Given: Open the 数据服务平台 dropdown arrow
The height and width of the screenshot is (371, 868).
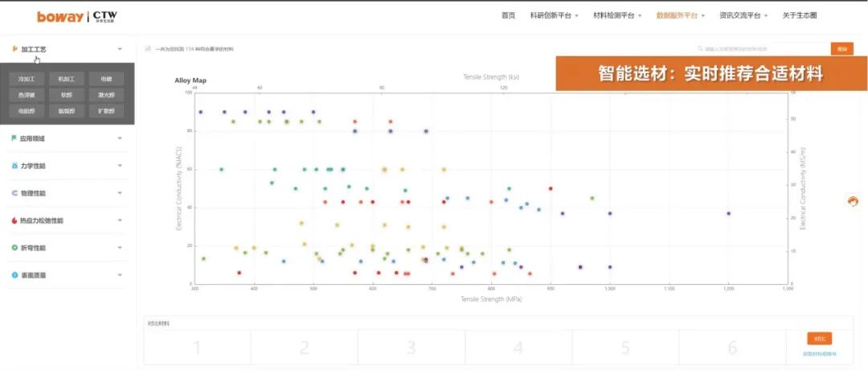Looking at the screenshot, I should (x=702, y=16).
